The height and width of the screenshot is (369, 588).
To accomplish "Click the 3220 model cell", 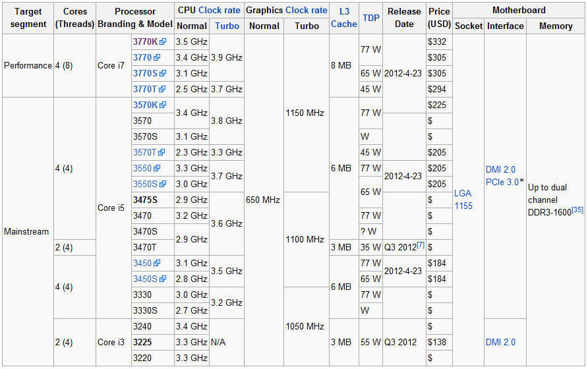I will pos(153,358).
